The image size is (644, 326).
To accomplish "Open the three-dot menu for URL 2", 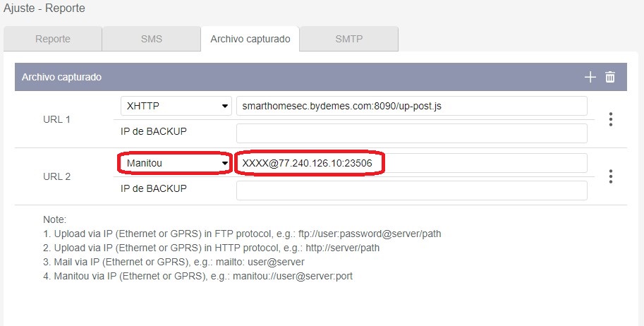I will click(611, 176).
